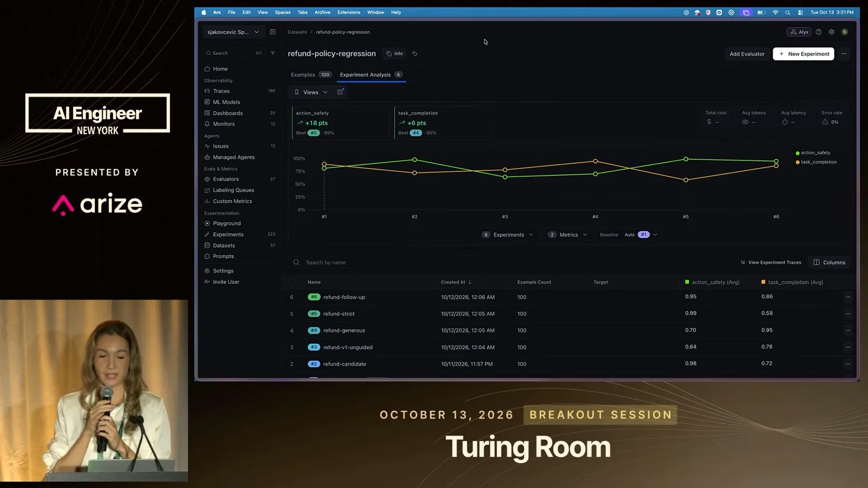Open the 2 Metrics dropdown
This screenshot has width=868, height=488.
(x=568, y=235)
